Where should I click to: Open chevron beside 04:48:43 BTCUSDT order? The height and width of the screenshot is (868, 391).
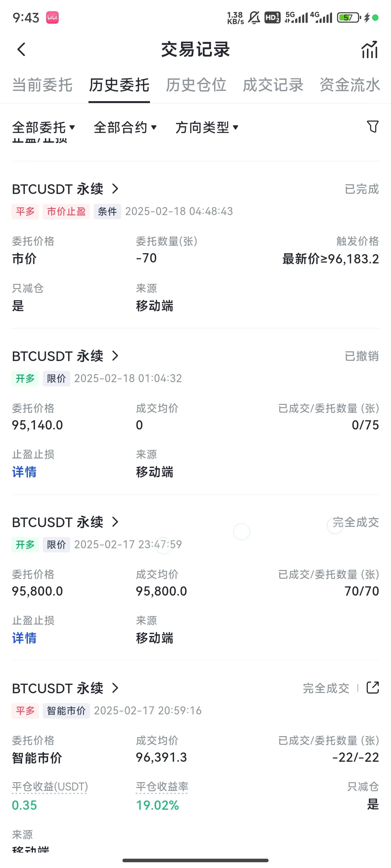point(115,189)
